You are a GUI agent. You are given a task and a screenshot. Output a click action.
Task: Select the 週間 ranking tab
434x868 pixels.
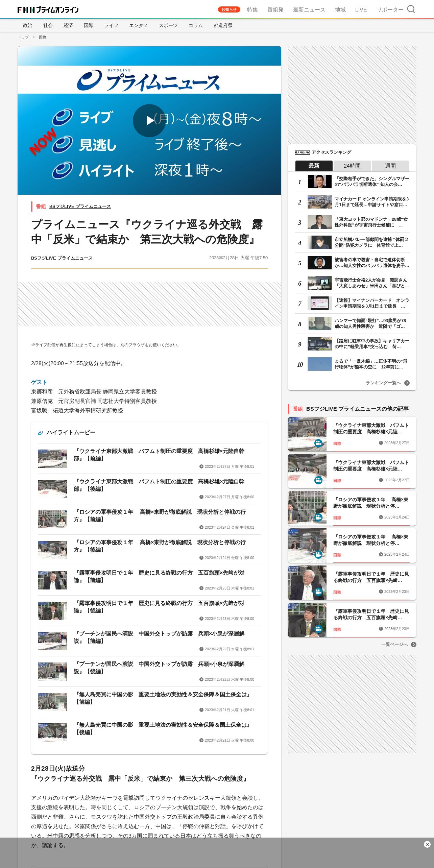(x=390, y=166)
